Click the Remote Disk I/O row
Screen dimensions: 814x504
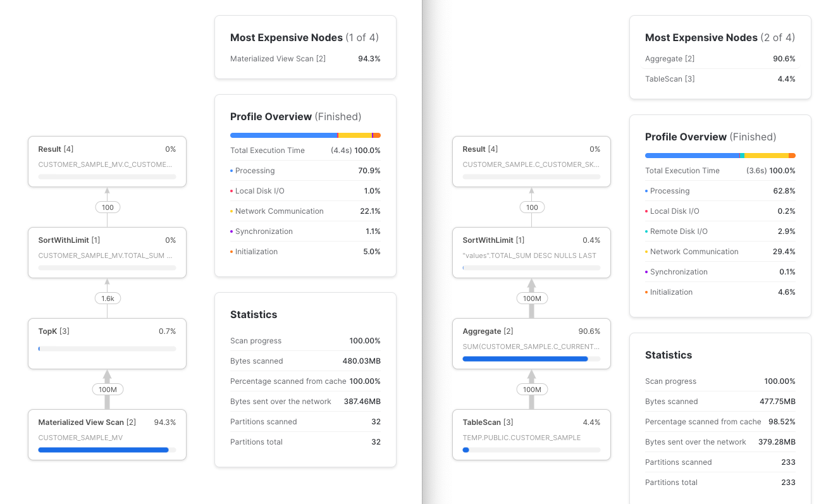(x=720, y=231)
